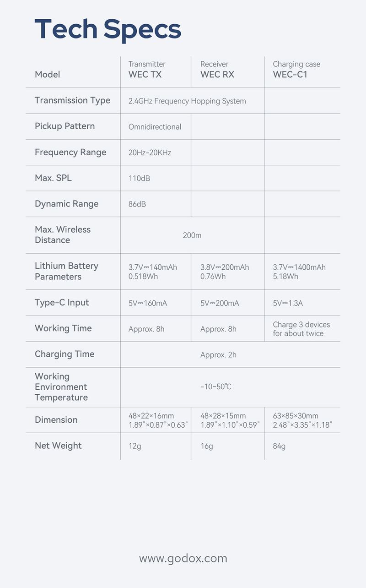This screenshot has height=588, width=366.
Task: Click the 200m wireless distance value
Action: coord(192,235)
